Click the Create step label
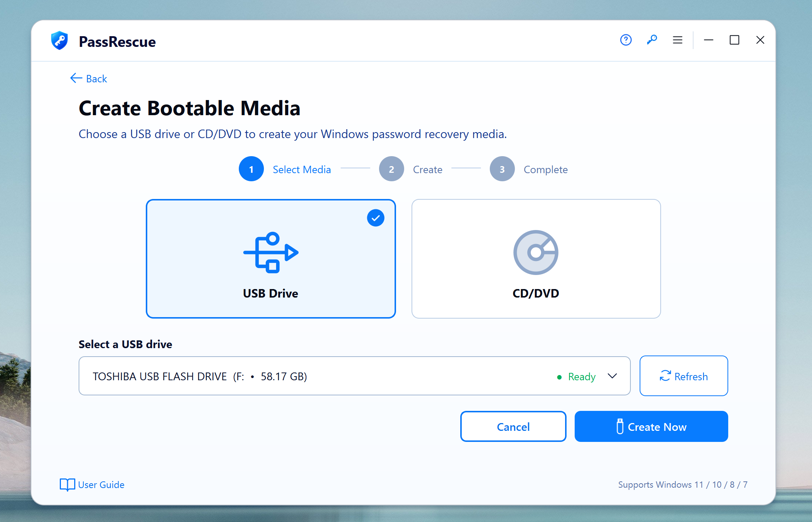The width and height of the screenshot is (812, 522). pyautogui.click(x=427, y=169)
